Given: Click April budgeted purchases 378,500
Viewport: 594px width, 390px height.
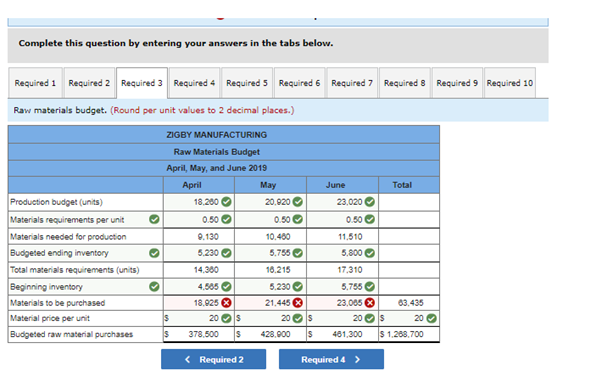Looking at the screenshot, I should point(203,334).
